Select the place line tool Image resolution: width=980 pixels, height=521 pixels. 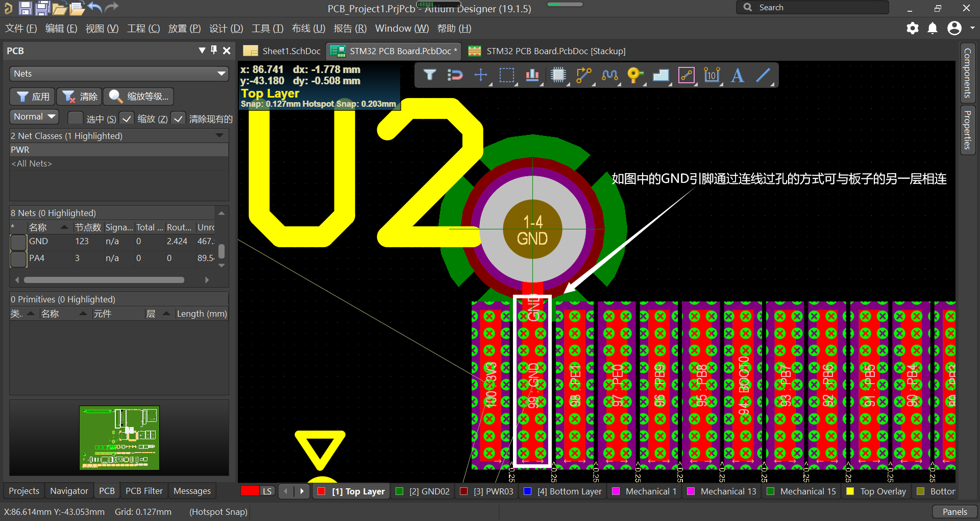[x=763, y=75]
